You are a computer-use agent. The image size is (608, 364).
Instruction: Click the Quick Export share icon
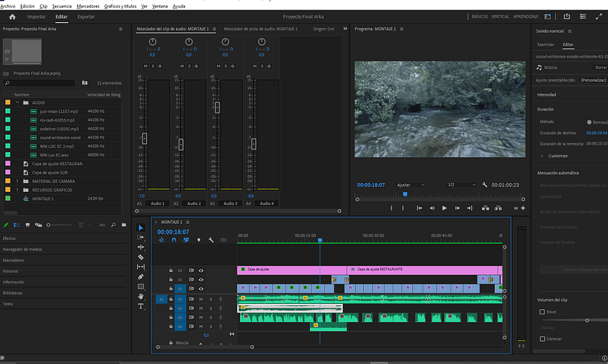(567, 16)
